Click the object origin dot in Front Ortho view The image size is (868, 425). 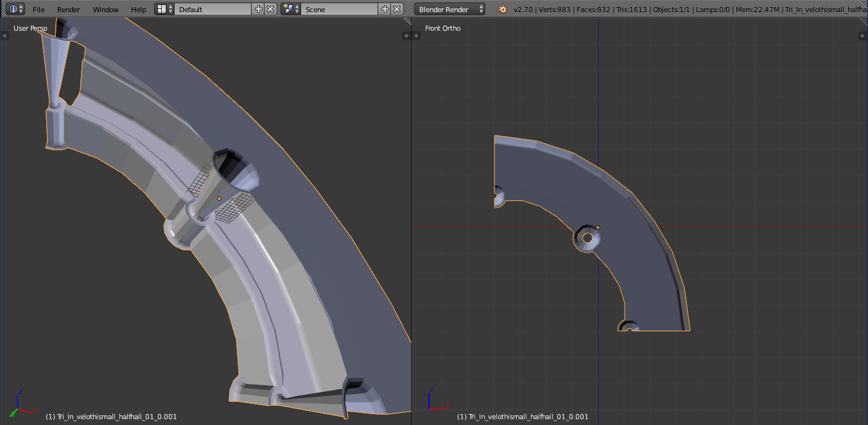point(598,227)
